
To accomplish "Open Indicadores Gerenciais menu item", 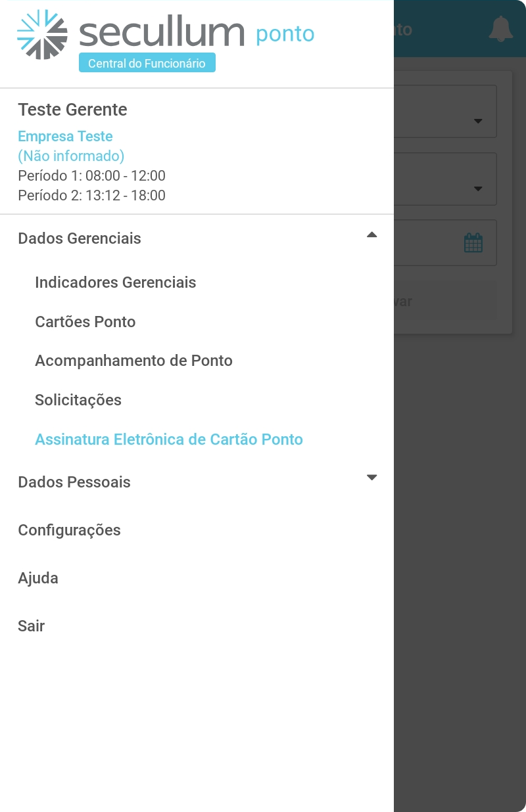I will [115, 282].
